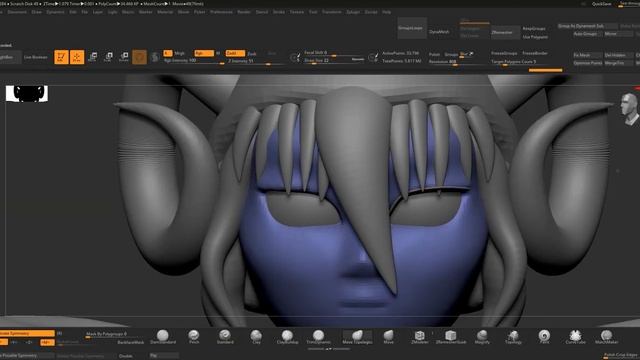The image size is (640, 360).
Task: Select the Move brush
Action: coord(389,337)
